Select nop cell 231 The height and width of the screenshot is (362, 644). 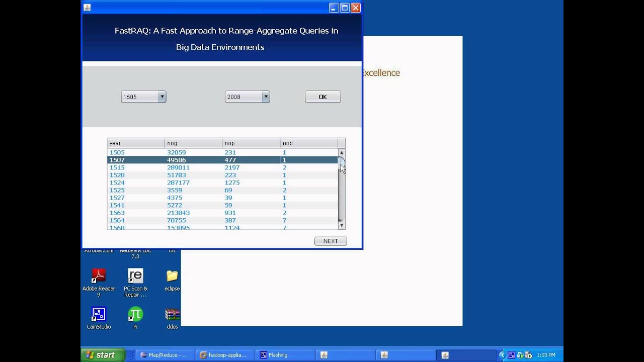[251, 152]
